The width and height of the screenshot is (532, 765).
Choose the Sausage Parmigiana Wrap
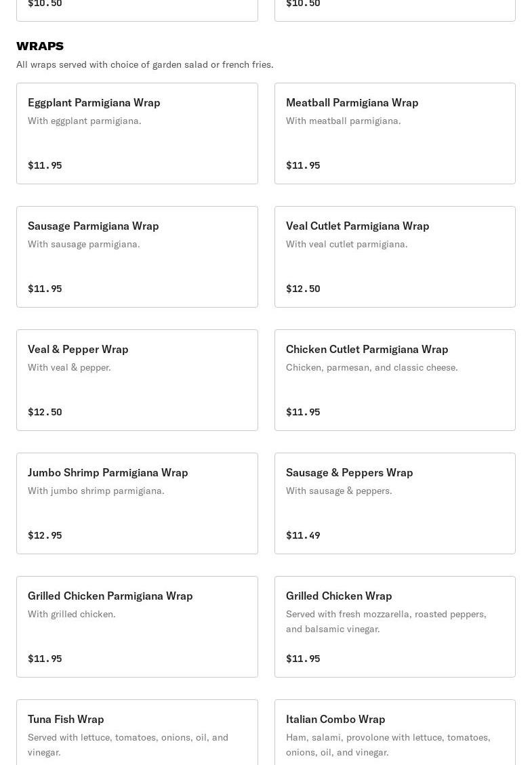tap(137, 257)
